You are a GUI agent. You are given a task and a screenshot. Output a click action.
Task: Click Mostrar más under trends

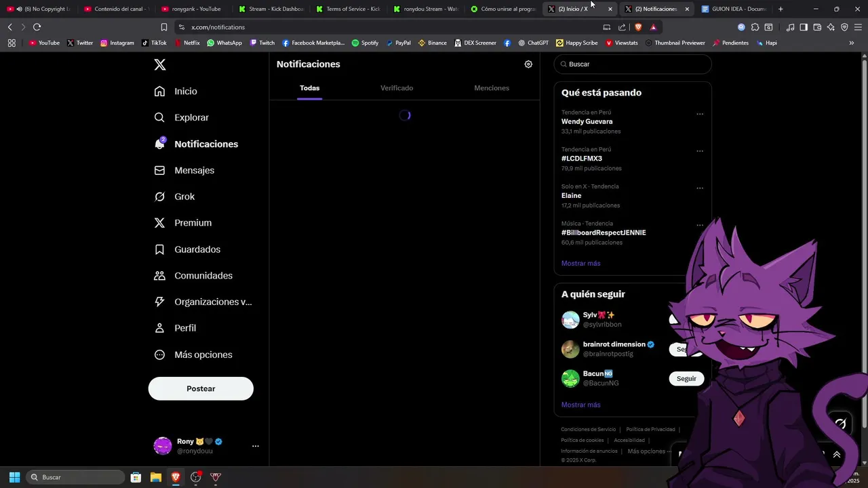click(x=580, y=263)
